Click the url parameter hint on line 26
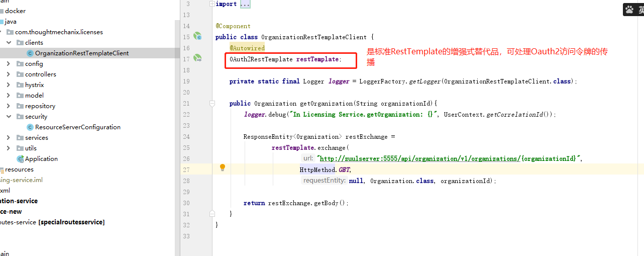The height and width of the screenshot is (256, 644). (x=308, y=158)
